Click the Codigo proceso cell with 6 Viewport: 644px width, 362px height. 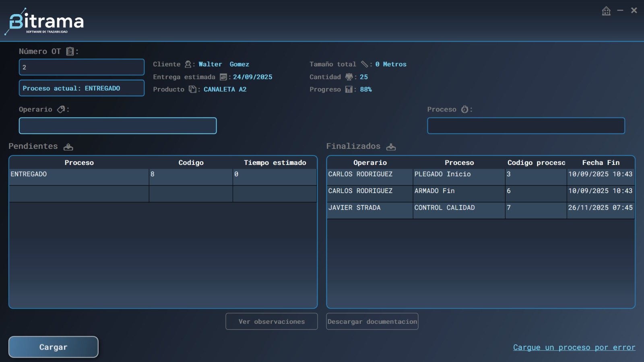(x=536, y=194)
